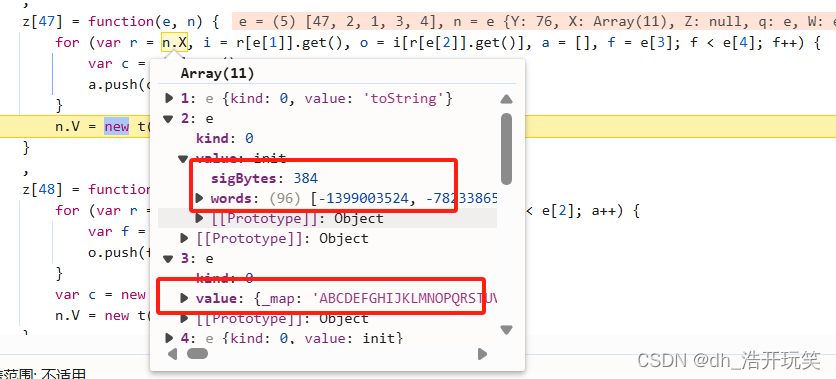
Task: Click the 'var c = new' code line
Action: [100, 295]
